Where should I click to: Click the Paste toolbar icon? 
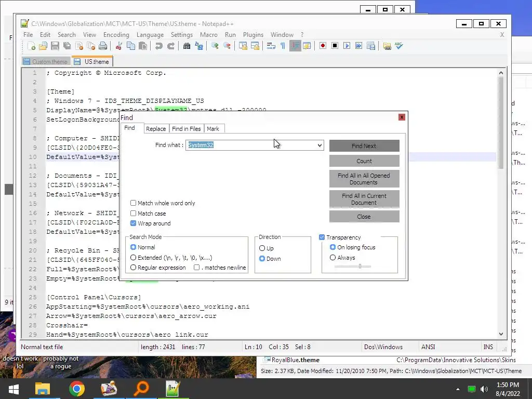point(143,46)
